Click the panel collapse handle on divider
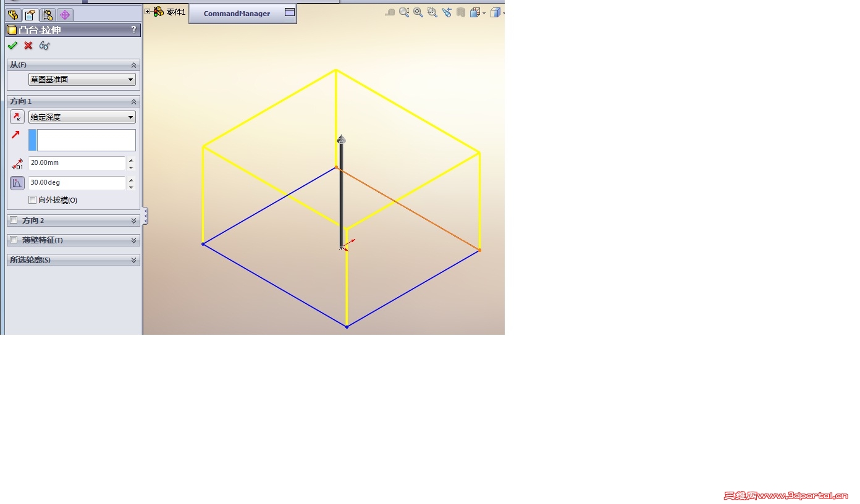The height and width of the screenshot is (504, 860). pyautogui.click(x=145, y=216)
